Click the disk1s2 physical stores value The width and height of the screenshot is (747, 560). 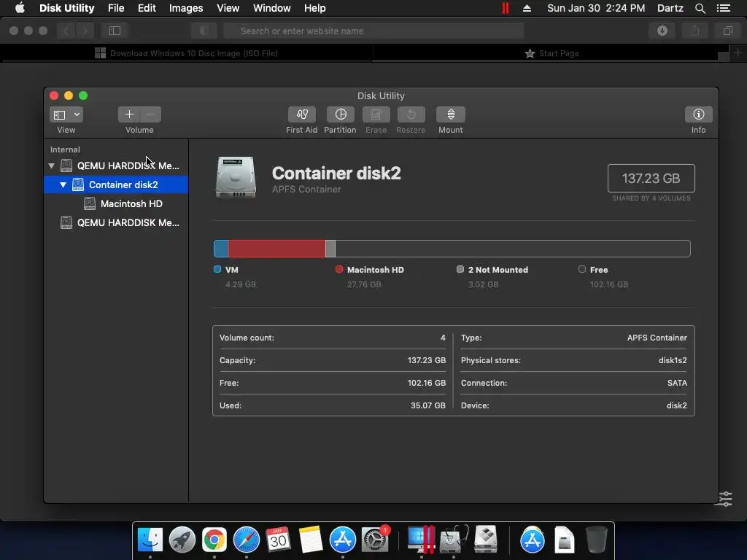[672, 360]
